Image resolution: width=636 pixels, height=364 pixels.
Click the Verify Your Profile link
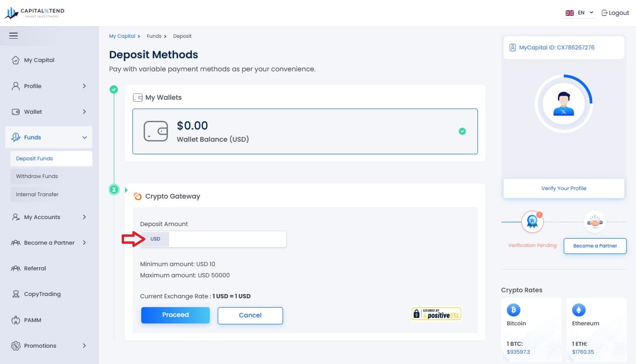(x=564, y=188)
